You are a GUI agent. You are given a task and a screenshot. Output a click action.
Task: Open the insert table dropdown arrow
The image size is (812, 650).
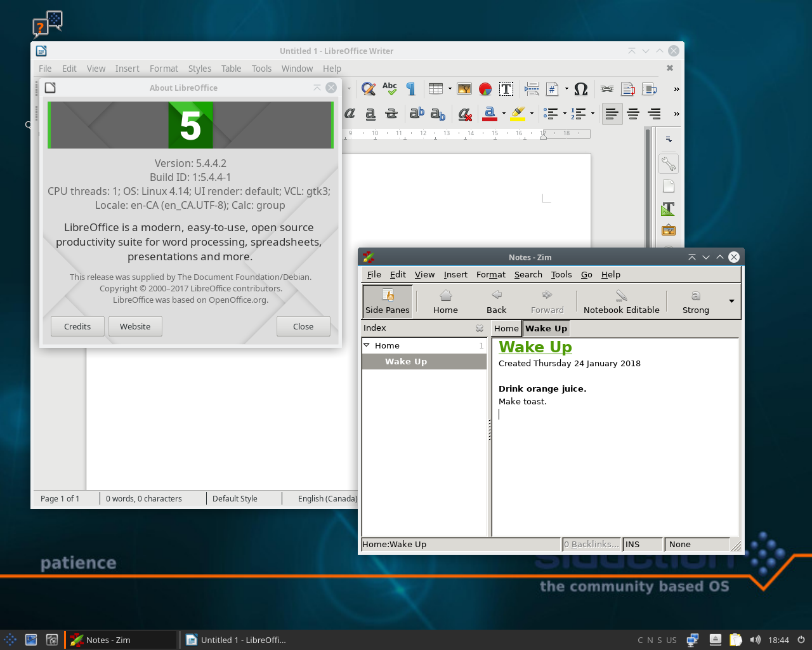pos(450,89)
